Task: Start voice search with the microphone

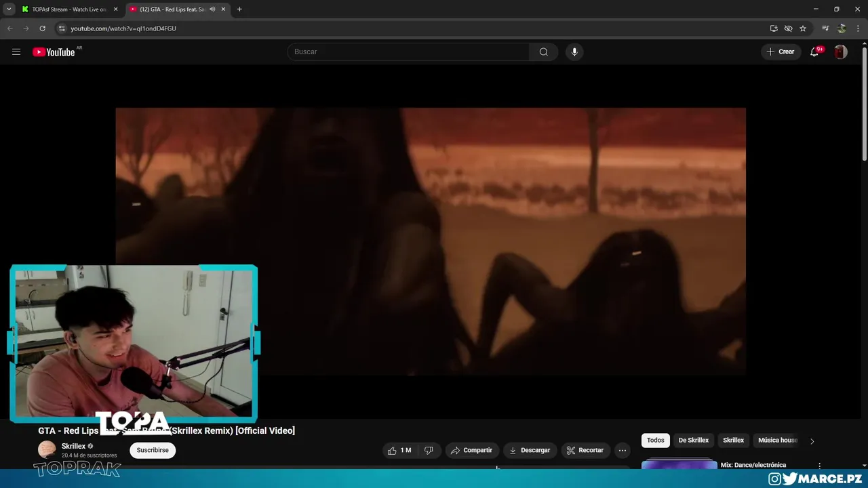Action: click(x=574, y=52)
